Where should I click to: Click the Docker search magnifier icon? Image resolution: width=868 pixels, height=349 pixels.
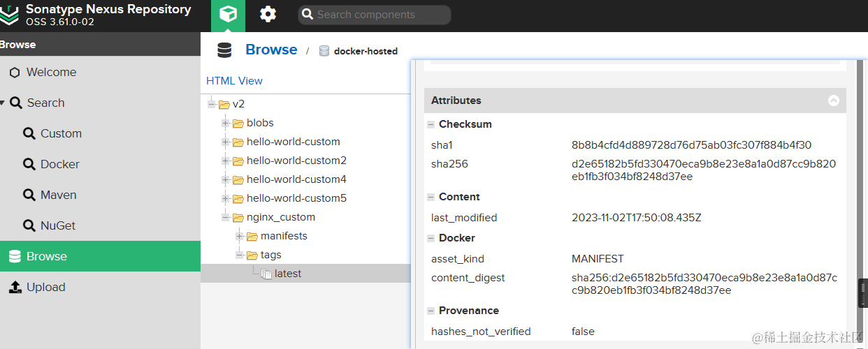(x=29, y=165)
